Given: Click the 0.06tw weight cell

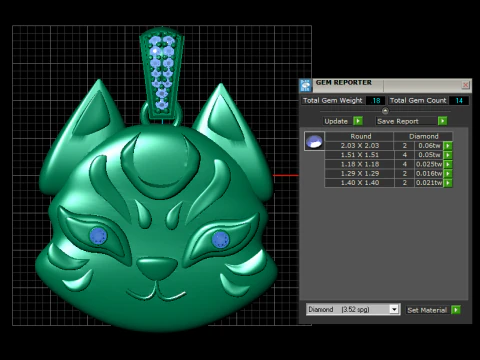Looking at the screenshot, I should [x=429, y=146].
